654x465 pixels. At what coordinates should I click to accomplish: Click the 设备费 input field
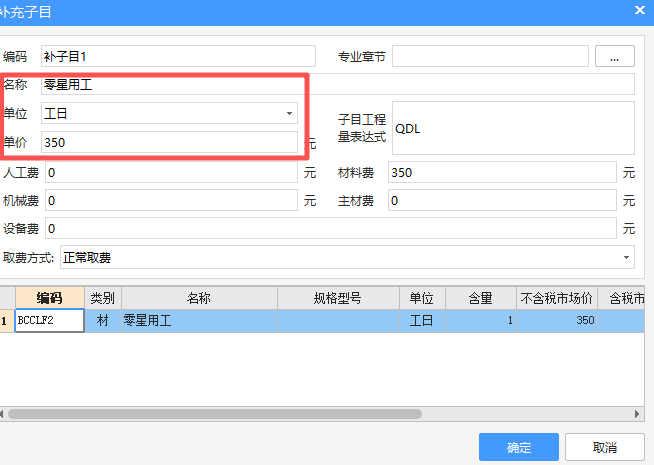click(331, 228)
